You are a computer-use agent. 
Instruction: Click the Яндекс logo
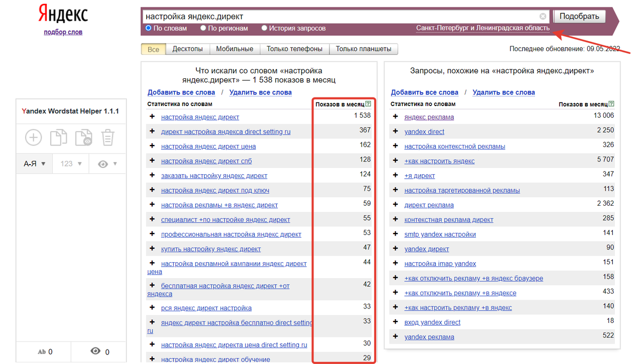(x=63, y=14)
